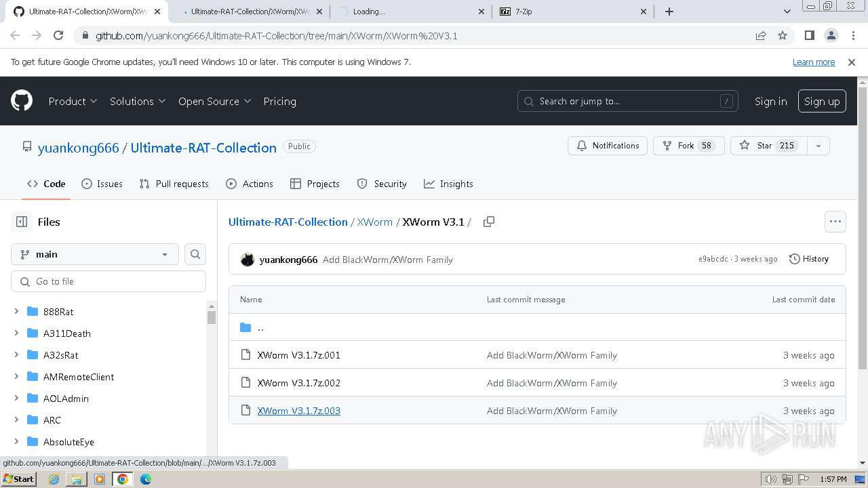Open Edge browser from taskbar

(146, 479)
